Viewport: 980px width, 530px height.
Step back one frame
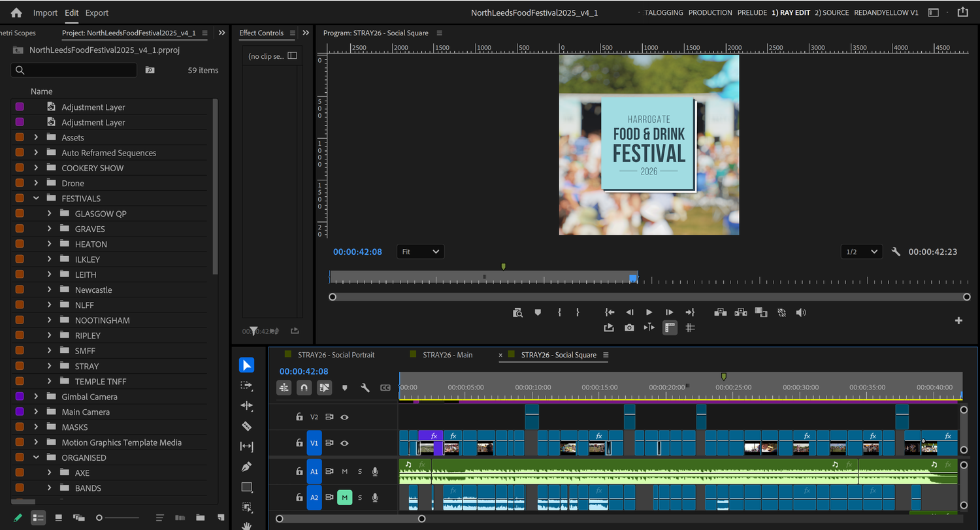pos(630,312)
